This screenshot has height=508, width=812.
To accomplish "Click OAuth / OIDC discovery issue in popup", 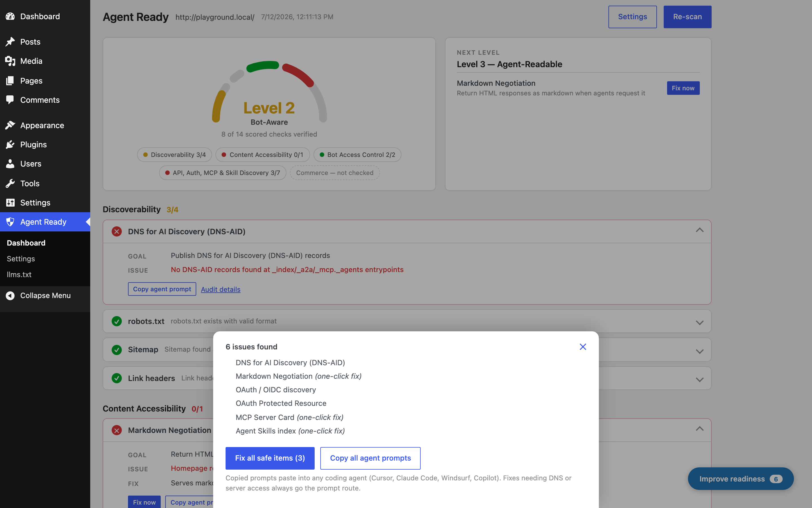I will tap(276, 390).
